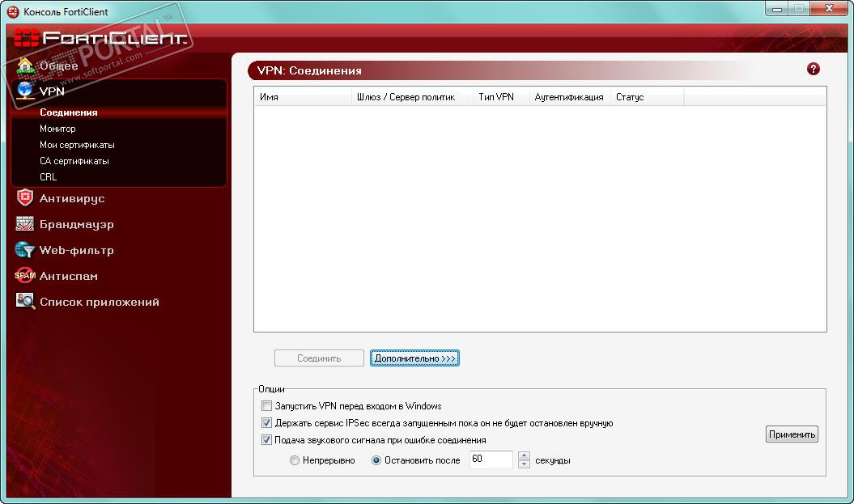
Task: Increase seconds with spinner up arrow
Action: tap(524, 455)
